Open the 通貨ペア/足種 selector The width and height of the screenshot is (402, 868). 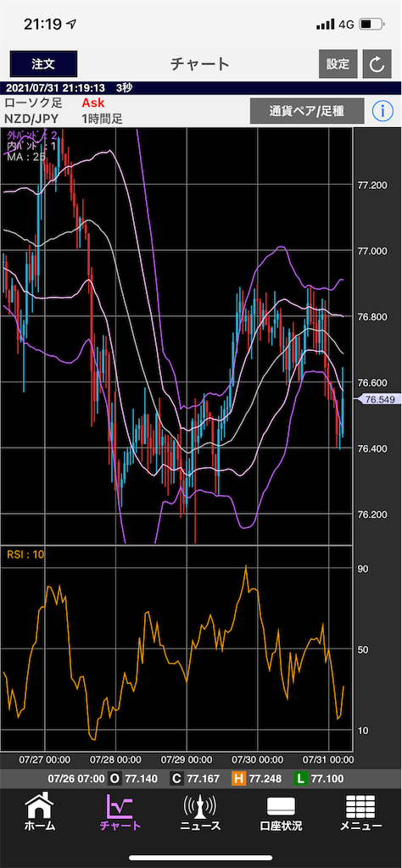click(307, 111)
